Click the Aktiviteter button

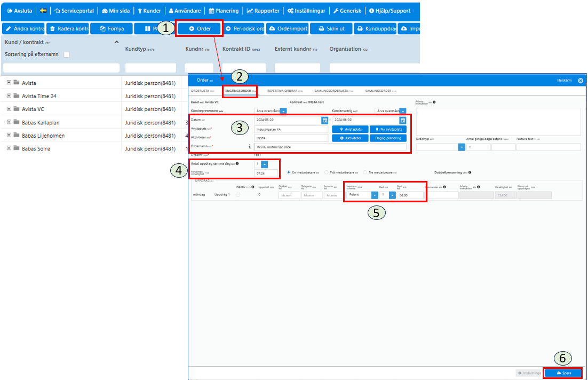(x=350, y=138)
